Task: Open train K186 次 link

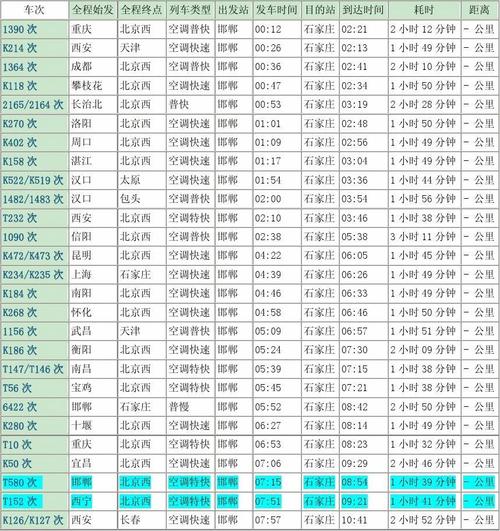Action: coord(20,350)
